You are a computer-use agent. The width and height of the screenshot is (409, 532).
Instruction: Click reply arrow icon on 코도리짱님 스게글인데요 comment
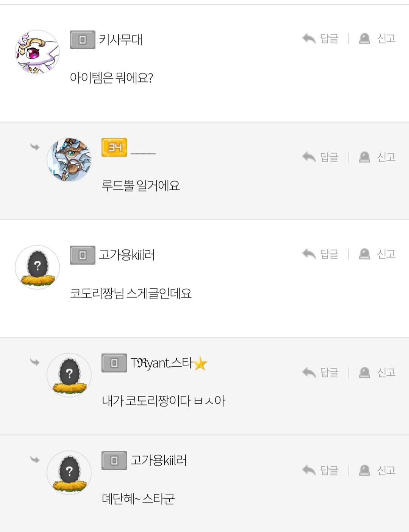tap(309, 254)
